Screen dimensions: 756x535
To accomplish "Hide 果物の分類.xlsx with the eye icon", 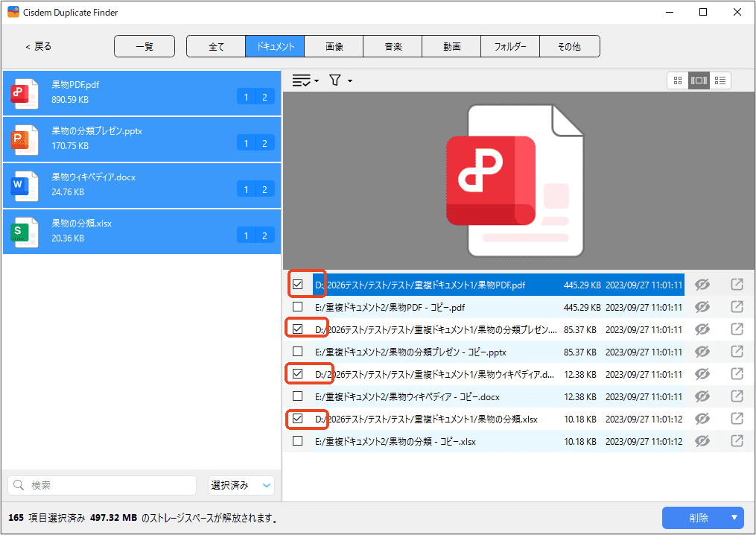I will pos(702,419).
